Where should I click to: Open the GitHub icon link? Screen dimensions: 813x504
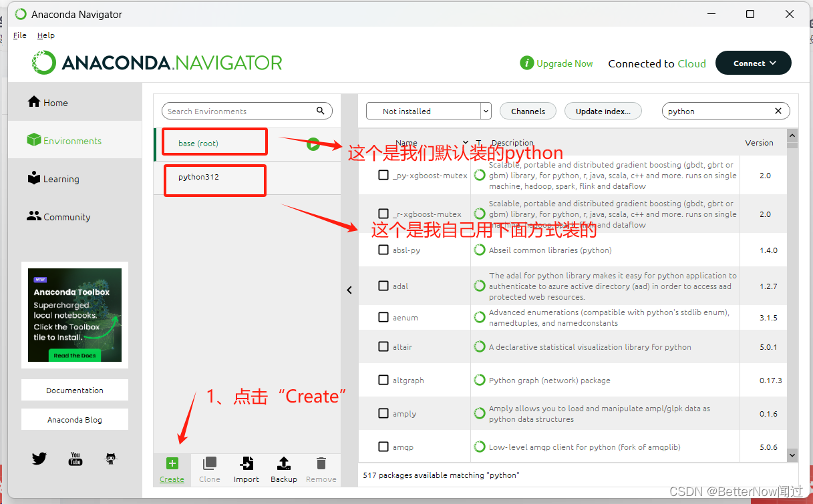111,459
